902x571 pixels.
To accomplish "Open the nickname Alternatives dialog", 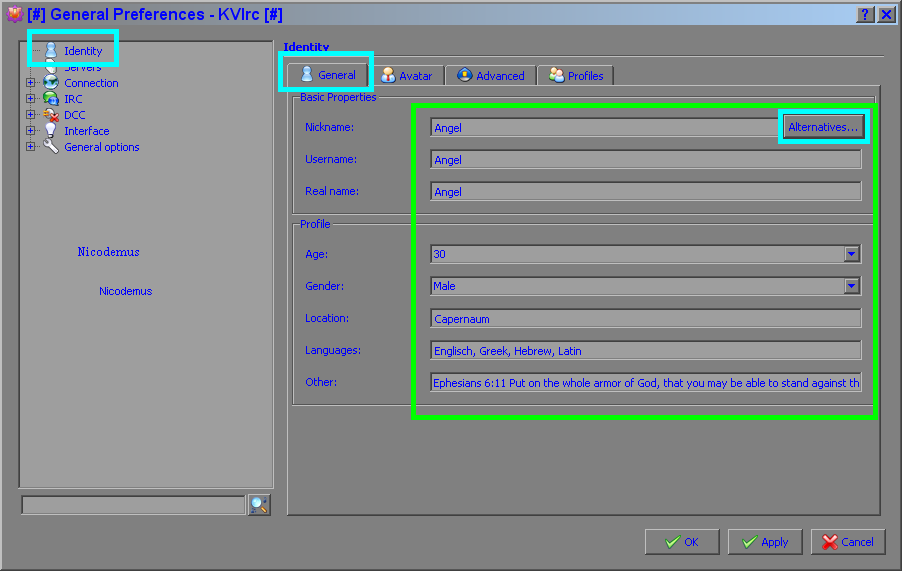I will (823, 127).
